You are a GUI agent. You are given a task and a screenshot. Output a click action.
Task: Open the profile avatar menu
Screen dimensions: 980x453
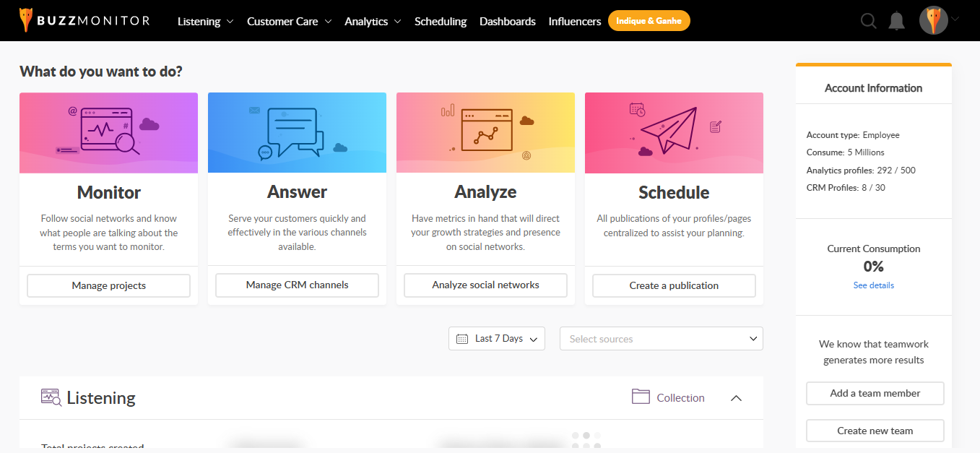[933, 20]
